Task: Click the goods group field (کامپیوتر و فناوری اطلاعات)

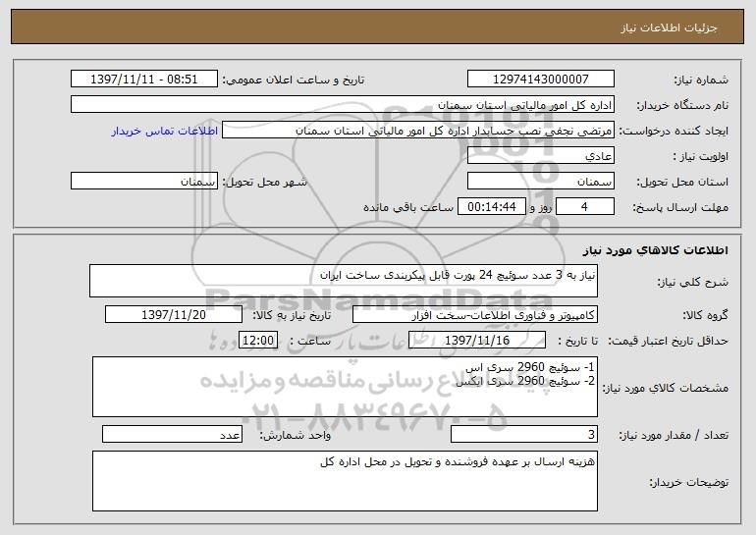Action: tap(475, 315)
